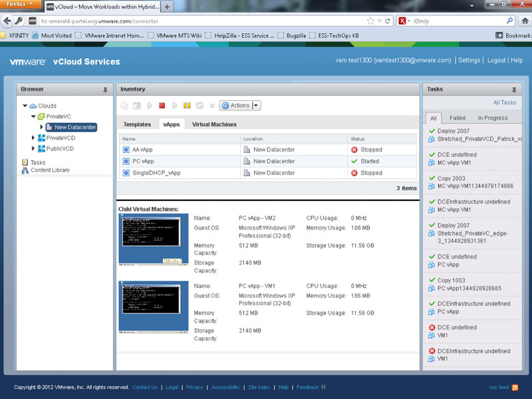Click the green Started status icon for PC vApp
The height and width of the screenshot is (399, 532).
click(x=354, y=161)
